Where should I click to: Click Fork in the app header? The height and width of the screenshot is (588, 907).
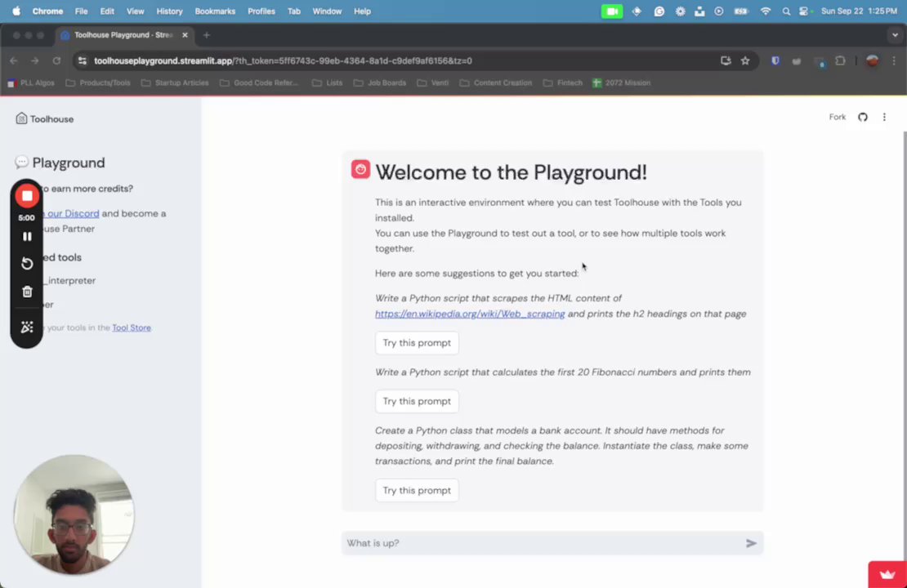[837, 118]
